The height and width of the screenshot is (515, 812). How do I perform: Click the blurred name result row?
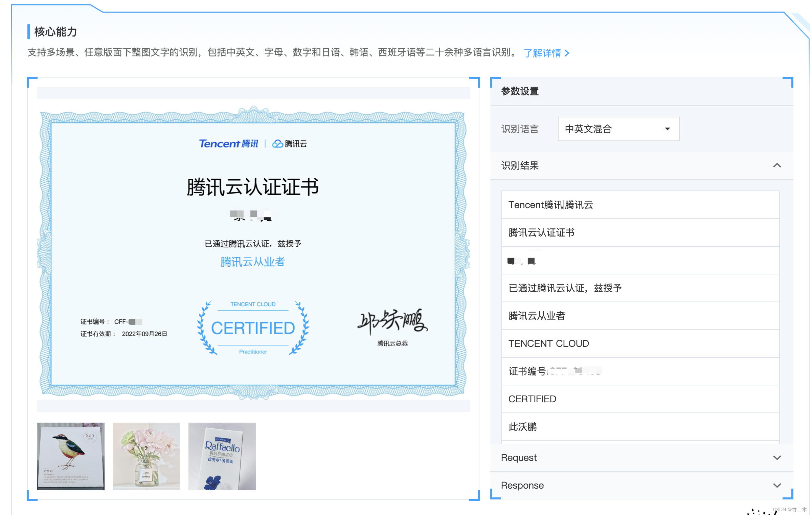pyautogui.click(x=640, y=260)
